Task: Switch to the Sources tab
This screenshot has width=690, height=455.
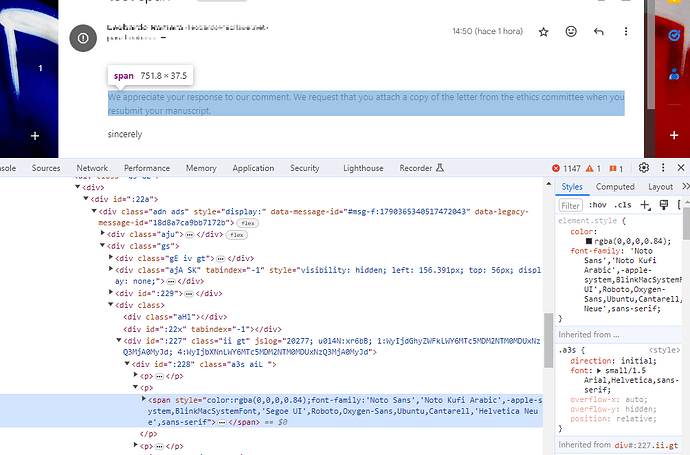Action: coord(46,168)
